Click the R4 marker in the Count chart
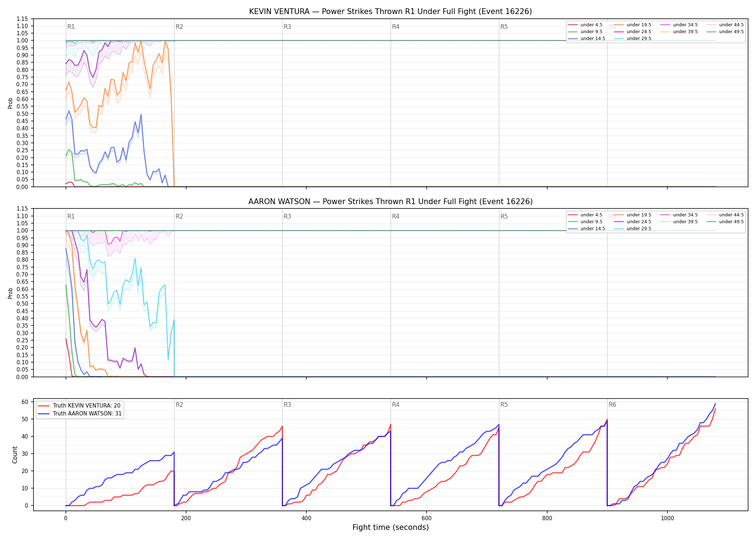756x540 pixels. pos(396,405)
